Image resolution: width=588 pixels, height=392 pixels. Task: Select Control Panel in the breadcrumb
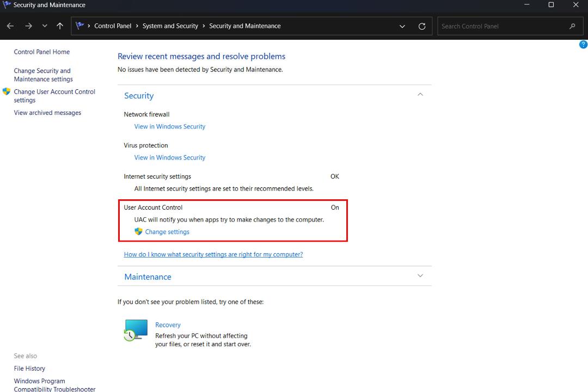(x=113, y=26)
